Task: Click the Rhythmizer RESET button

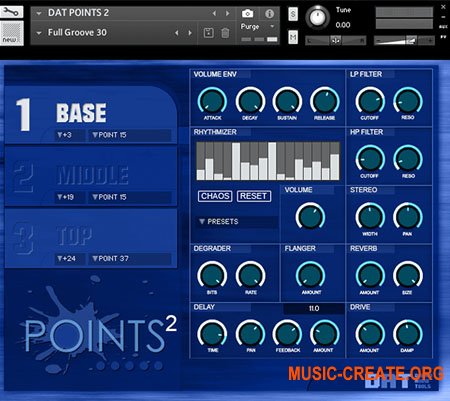Action: point(254,196)
